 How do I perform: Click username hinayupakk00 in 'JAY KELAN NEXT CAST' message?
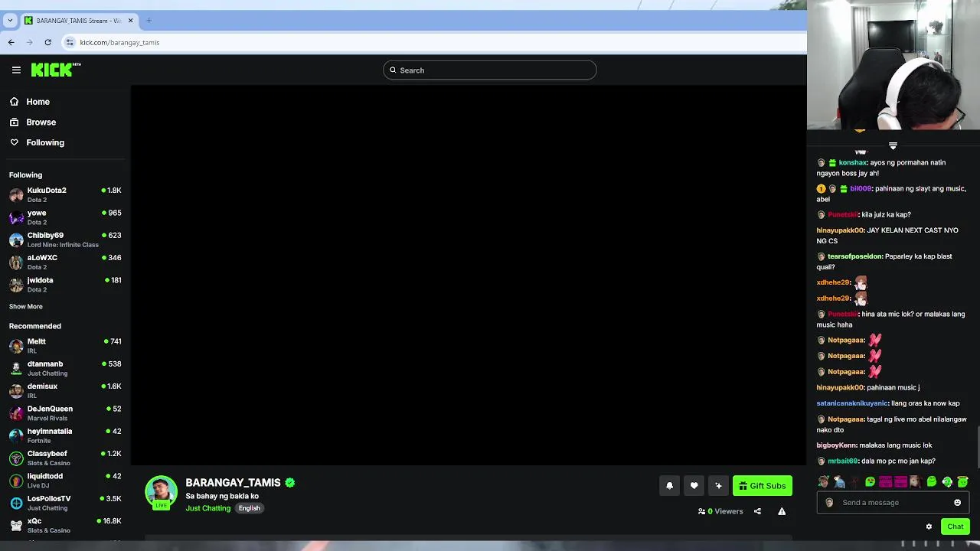pyautogui.click(x=840, y=230)
